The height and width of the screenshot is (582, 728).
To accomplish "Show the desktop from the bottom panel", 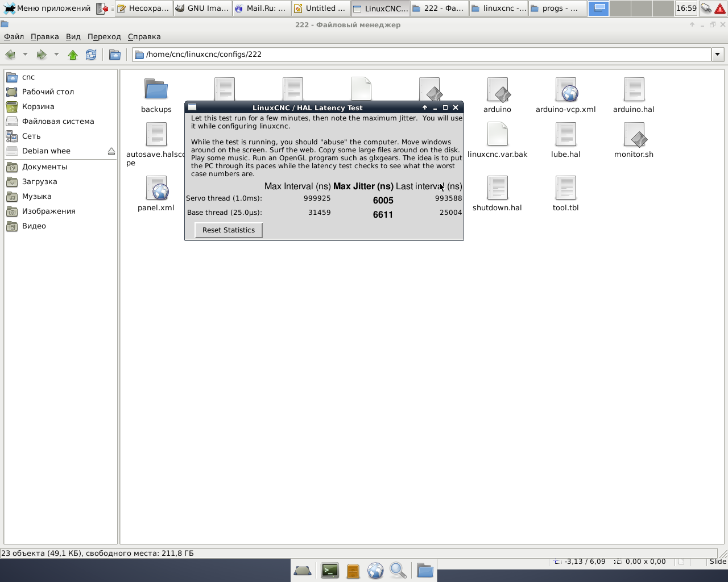I will [x=303, y=571].
